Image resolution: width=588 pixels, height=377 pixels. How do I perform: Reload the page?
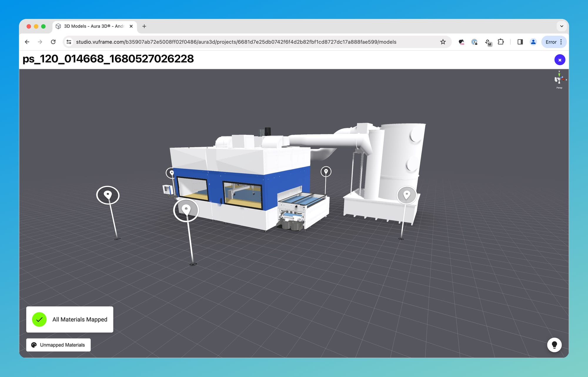tap(53, 42)
